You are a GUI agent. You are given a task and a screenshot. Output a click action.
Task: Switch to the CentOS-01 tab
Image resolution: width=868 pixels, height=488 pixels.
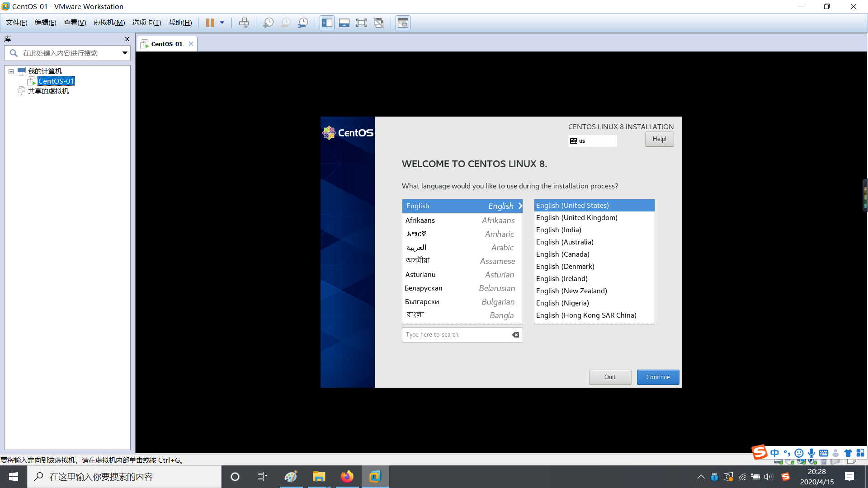point(166,44)
